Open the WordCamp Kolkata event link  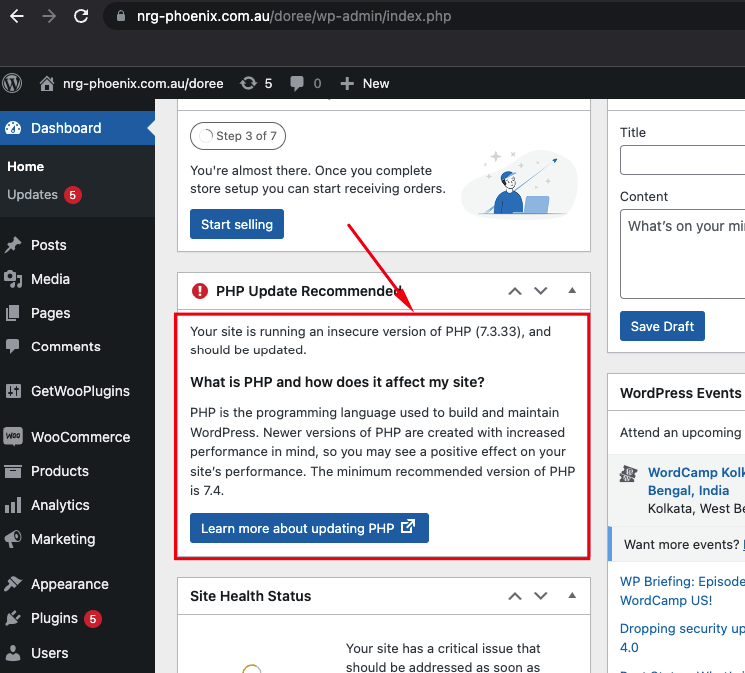[x=696, y=481]
